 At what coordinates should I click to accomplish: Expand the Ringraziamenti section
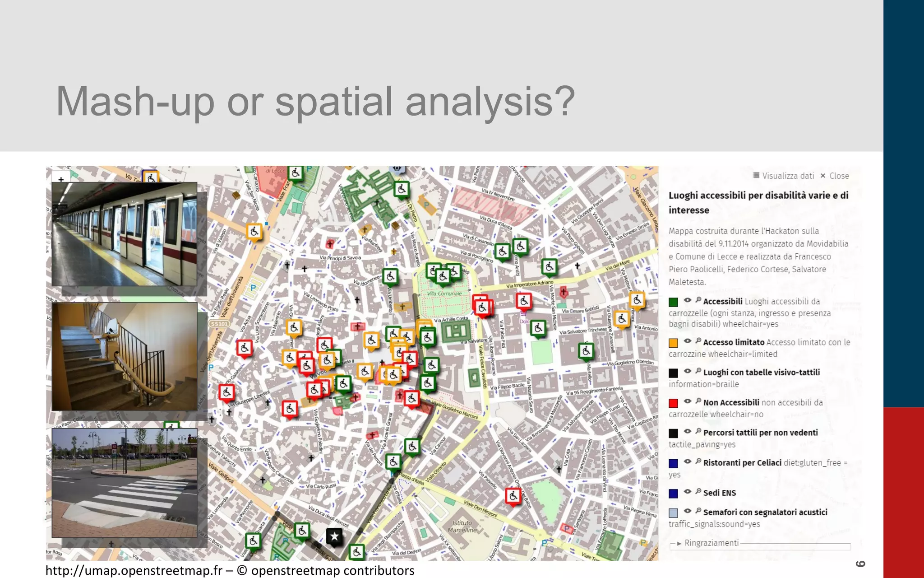pyautogui.click(x=711, y=543)
